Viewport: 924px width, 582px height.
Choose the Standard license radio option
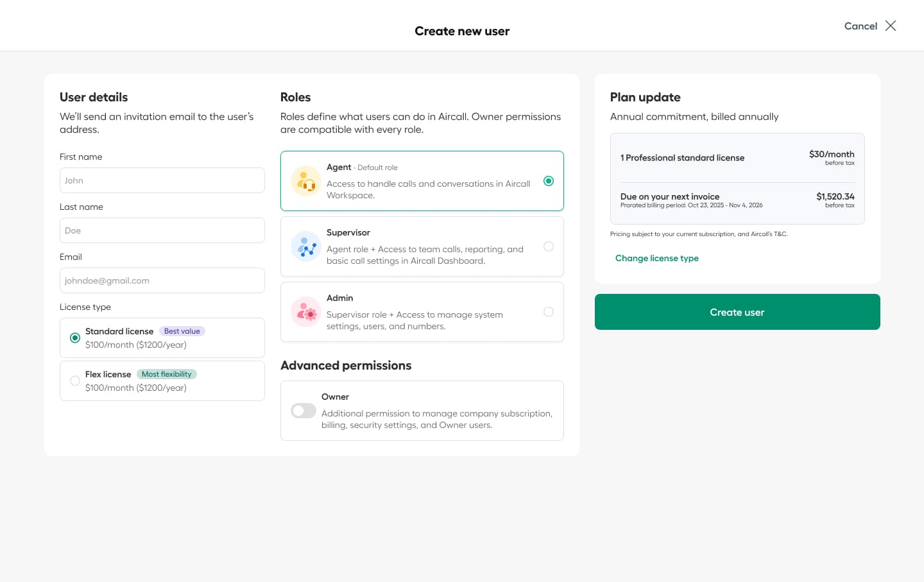click(x=75, y=338)
